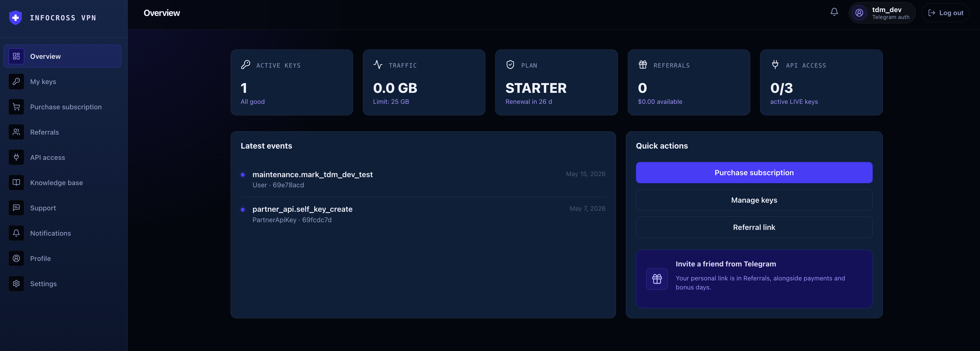The width and height of the screenshot is (980, 351).
Task: Click the tdm_dev avatar icon in header
Action: coord(859,13)
